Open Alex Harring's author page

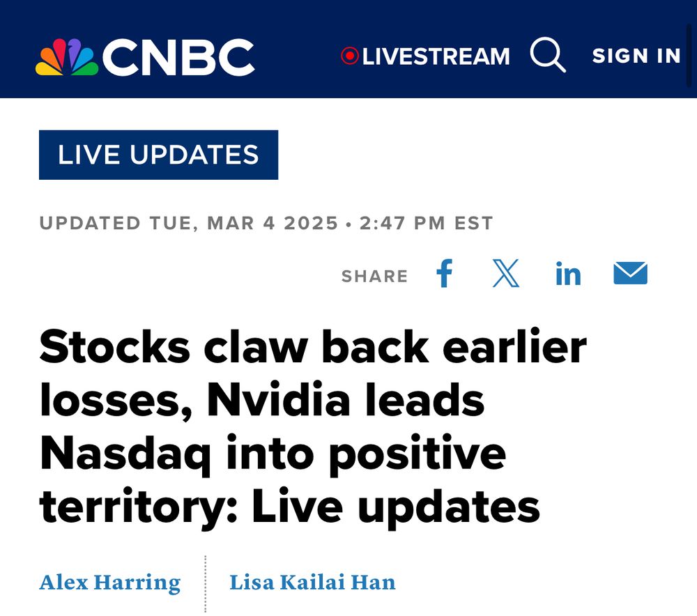(x=111, y=583)
